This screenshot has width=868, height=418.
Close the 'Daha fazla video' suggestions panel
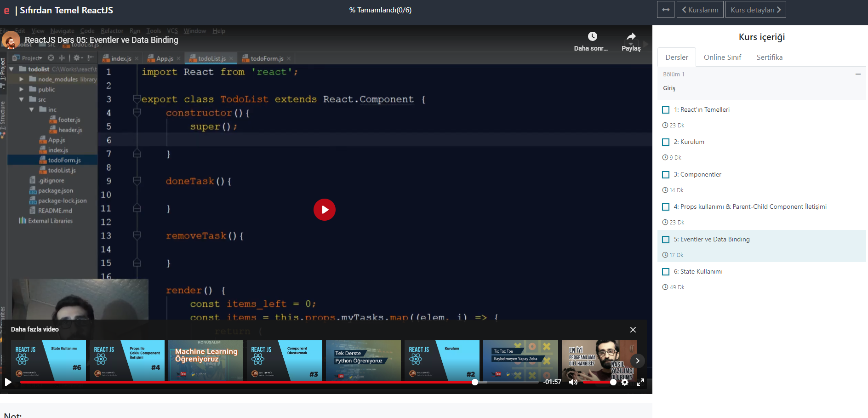[633, 330]
